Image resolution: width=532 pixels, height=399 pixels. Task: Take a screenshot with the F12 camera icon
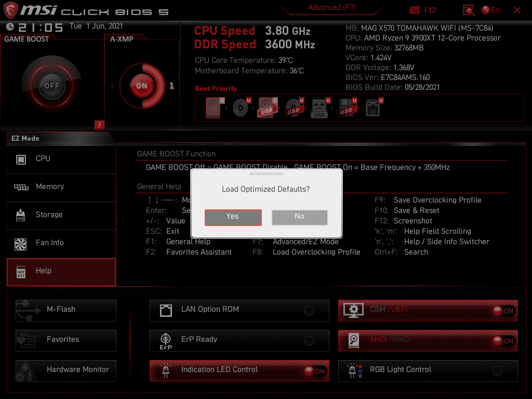coord(414,10)
